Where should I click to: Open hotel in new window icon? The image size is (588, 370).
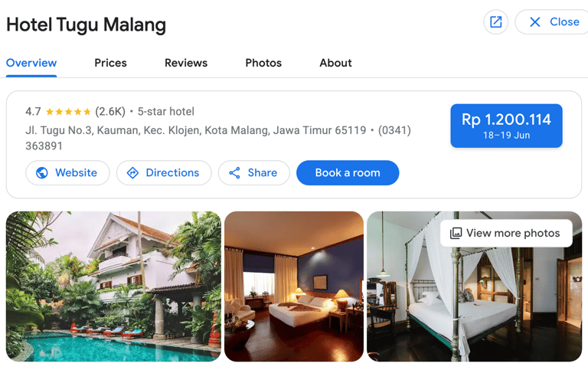pos(496,21)
